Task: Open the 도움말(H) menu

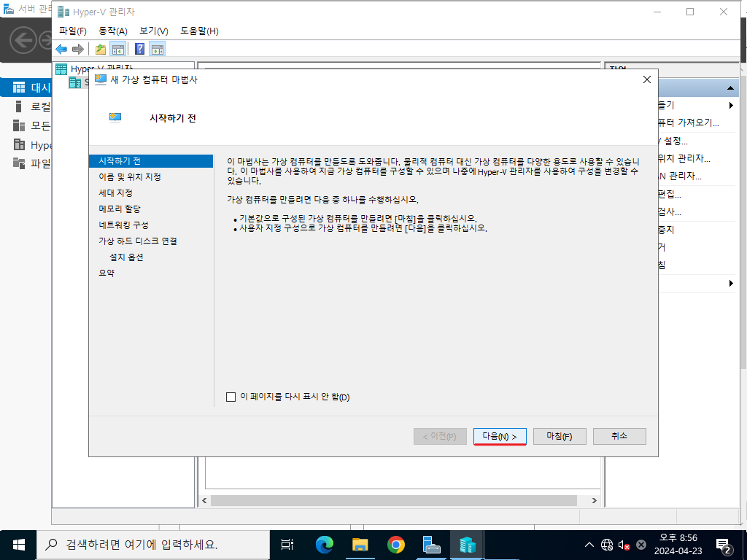Action: (200, 31)
